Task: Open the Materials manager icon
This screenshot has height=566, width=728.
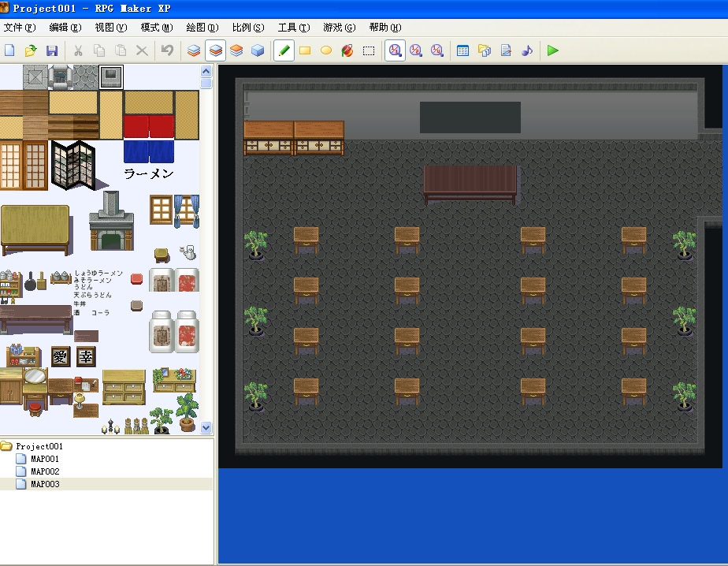Action: click(x=485, y=50)
